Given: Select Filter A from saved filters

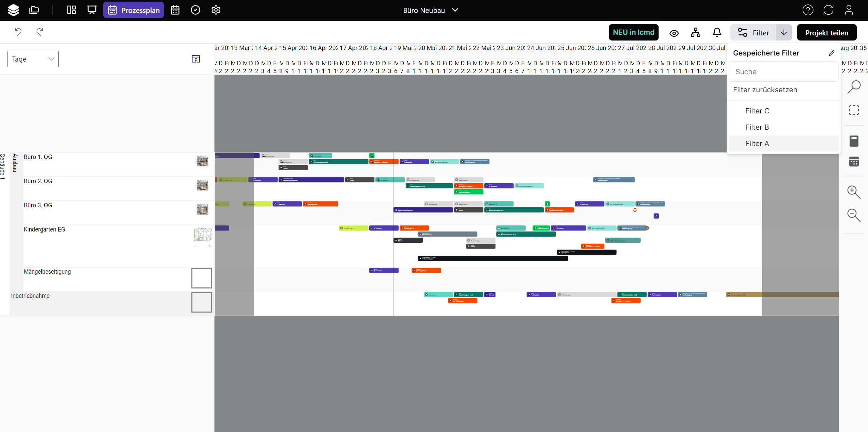Looking at the screenshot, I should click(757, 144).
